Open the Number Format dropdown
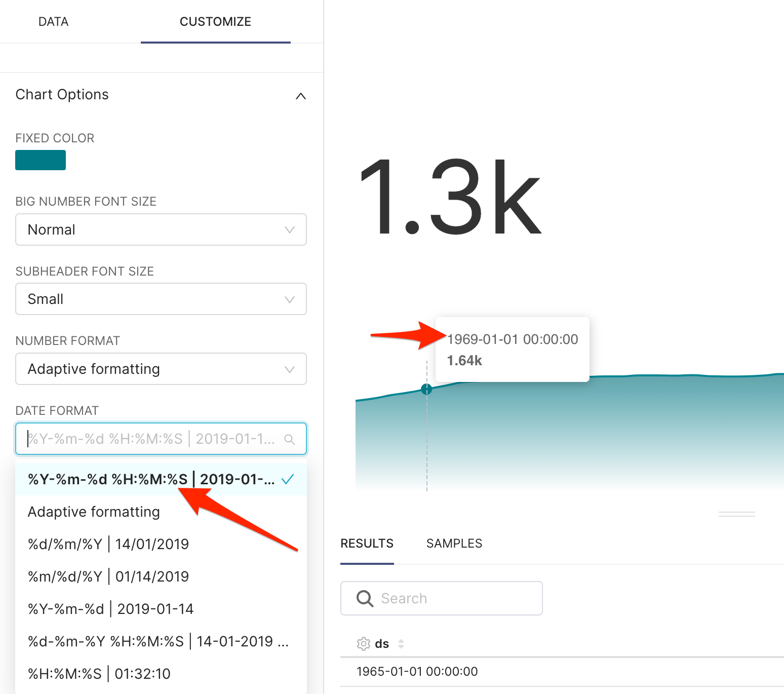784x694 pixels. [161, 369]
